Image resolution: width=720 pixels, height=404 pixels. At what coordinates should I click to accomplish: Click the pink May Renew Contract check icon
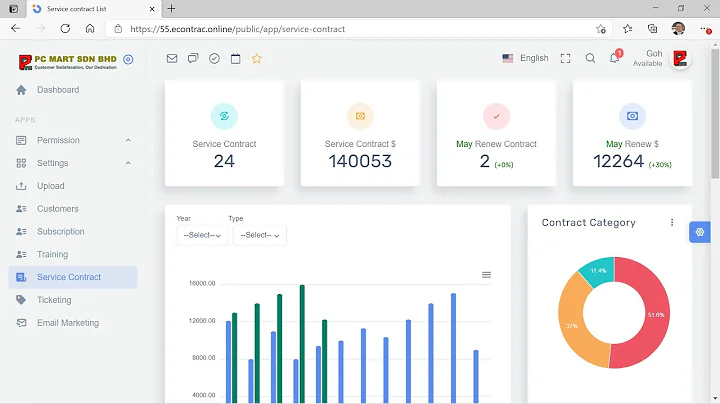coord(496,116)
